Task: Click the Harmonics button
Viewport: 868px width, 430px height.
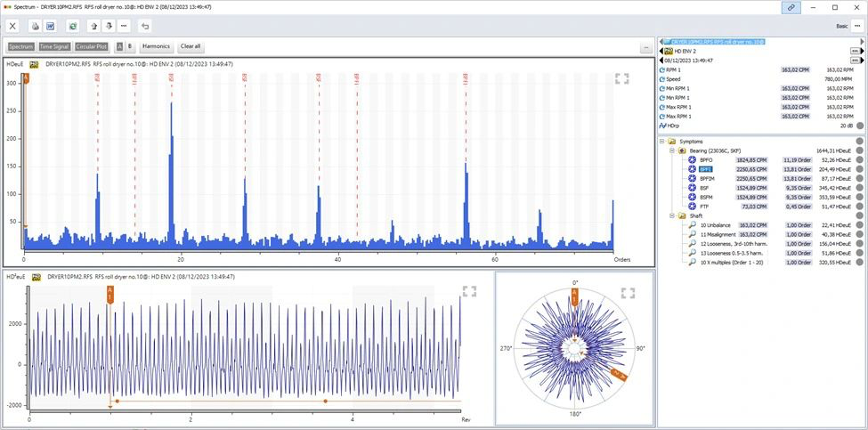Action: point(156,46)
